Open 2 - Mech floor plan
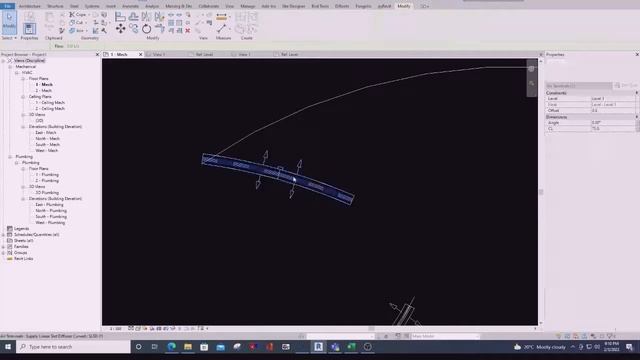This screenshot has width=640, height=360. [44, 91]
